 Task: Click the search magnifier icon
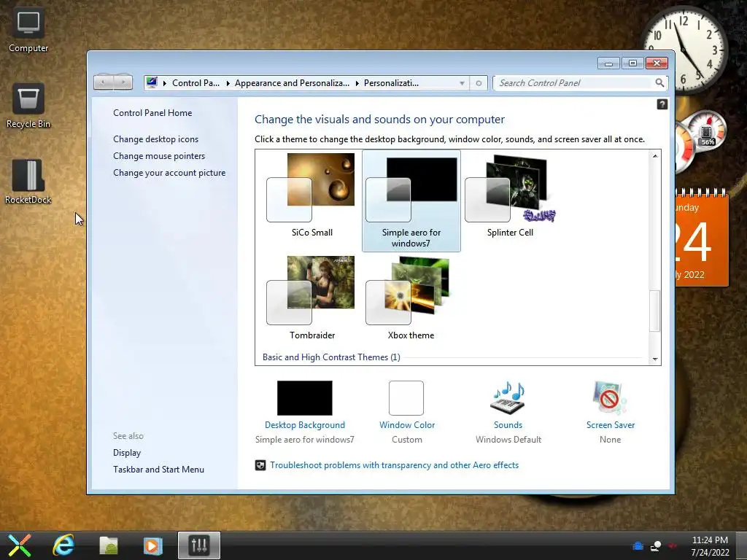(659, 83)
